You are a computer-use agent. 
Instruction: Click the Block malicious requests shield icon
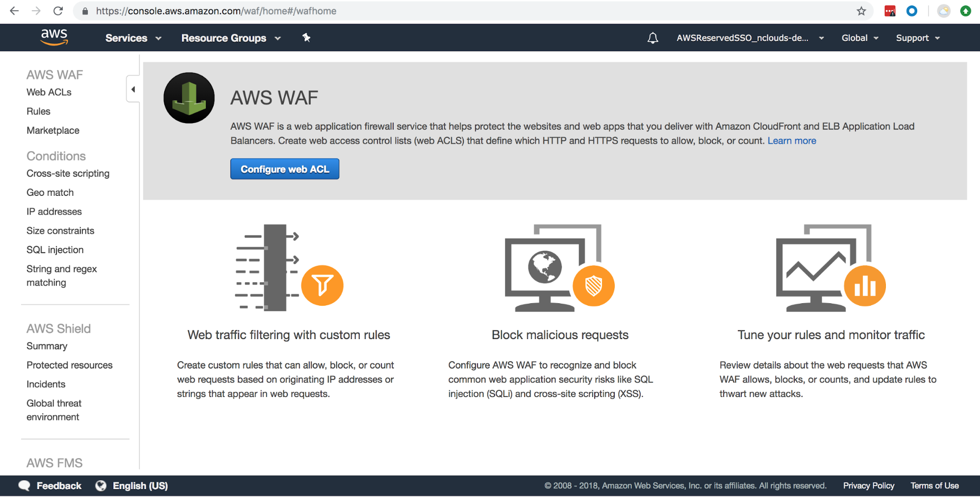click(x=593, y=286)
